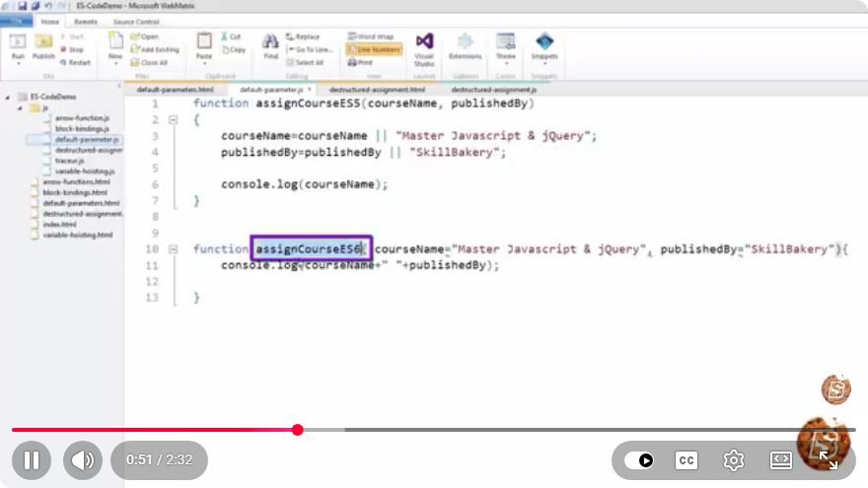Toggle Line Numbers view option
Image resolution: width=868 pixels, height=488 pixels.
point(374,49)
